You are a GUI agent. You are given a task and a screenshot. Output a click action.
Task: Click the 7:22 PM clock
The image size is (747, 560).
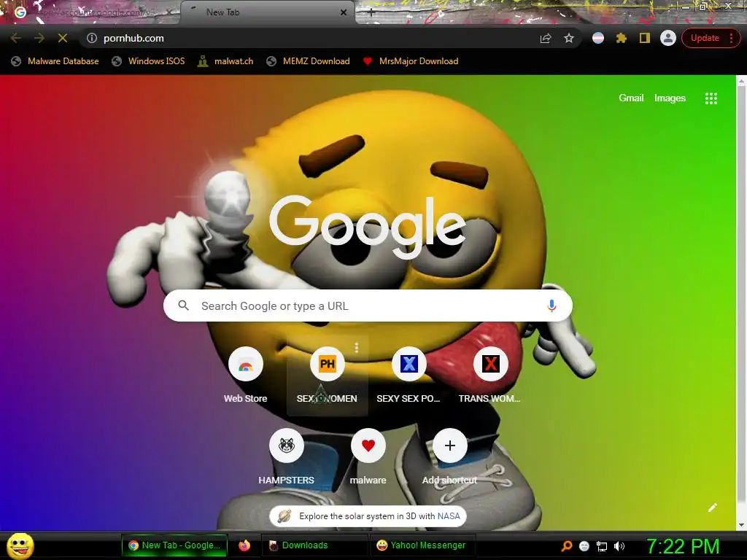point(683,546)
